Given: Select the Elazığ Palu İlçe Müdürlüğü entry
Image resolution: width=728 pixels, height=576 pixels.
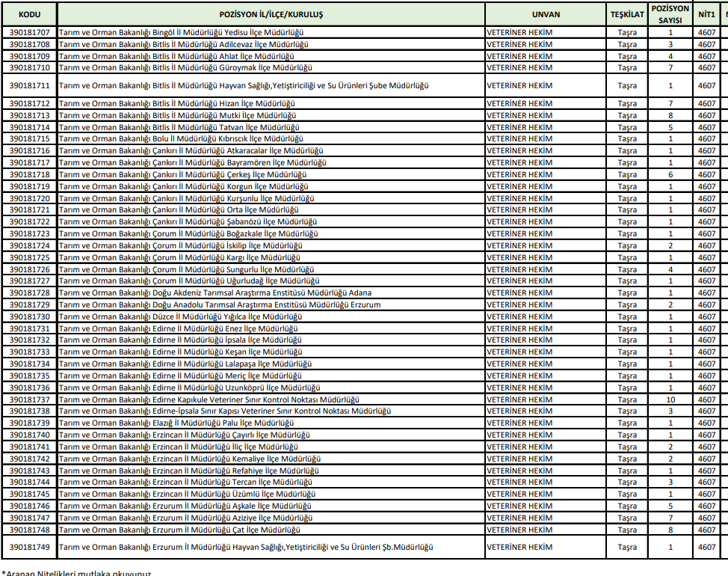Looking at the screenshot, I should tap(176, 423).
